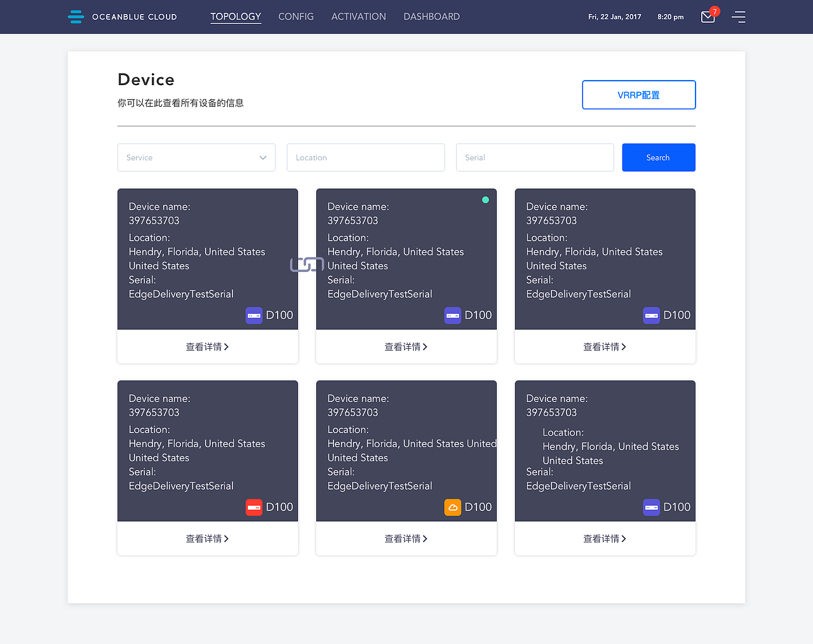Click the D100 label next to the red icon
The height and width of the screenshot is (644, 813).
[x=279, y=507]
